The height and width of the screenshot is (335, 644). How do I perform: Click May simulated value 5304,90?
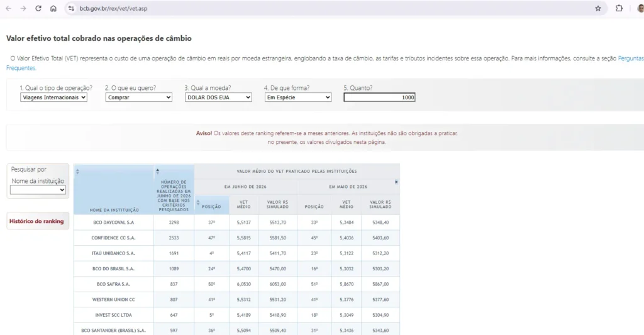tap(380, 315)
